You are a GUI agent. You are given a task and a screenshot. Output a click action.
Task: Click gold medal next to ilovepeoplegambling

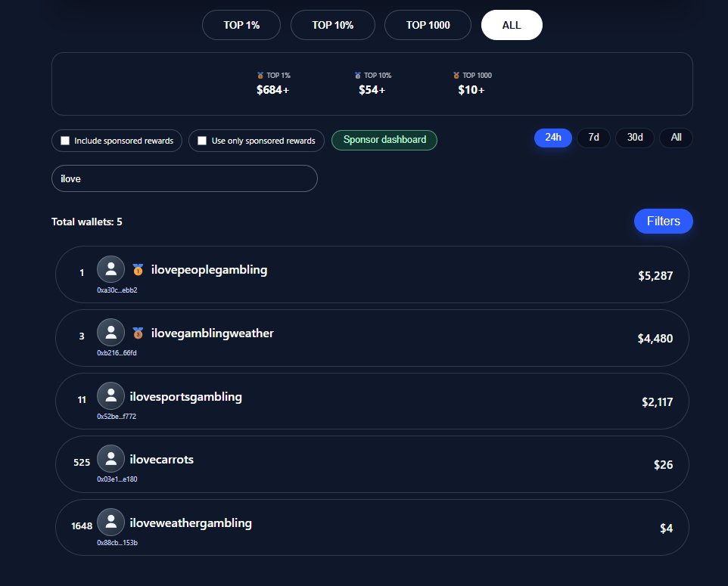tap(138, 270)
